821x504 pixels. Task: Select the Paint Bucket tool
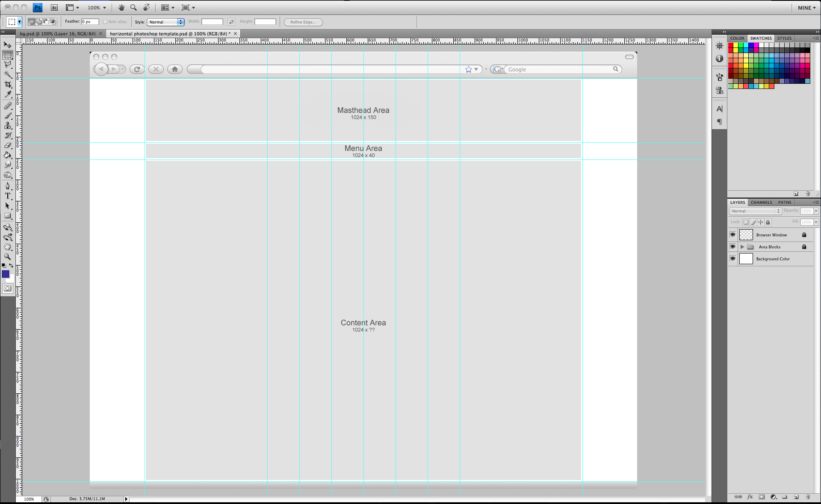pyautogui.click(x=8, y=155)
